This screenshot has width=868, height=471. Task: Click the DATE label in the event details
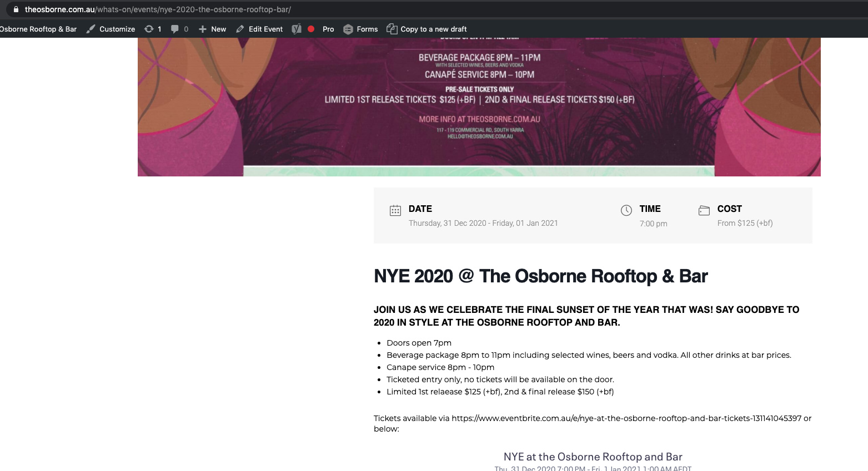point(420,209)
